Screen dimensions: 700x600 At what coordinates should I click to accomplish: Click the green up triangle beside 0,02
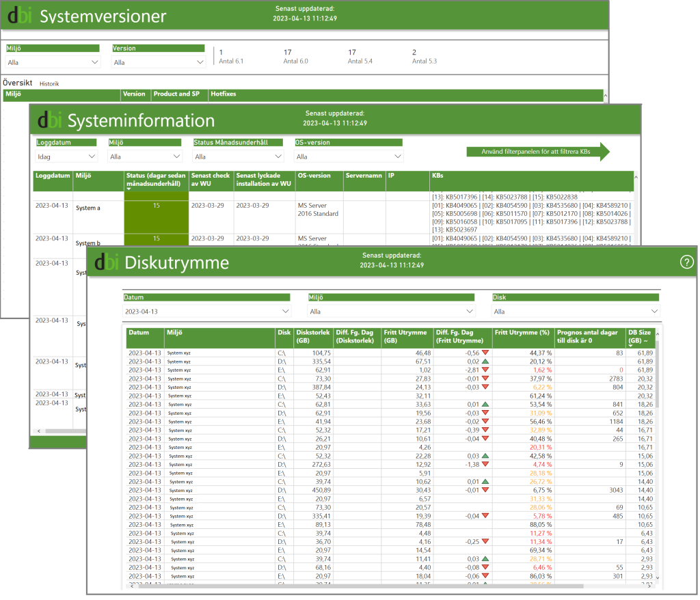tap(485, 361)
